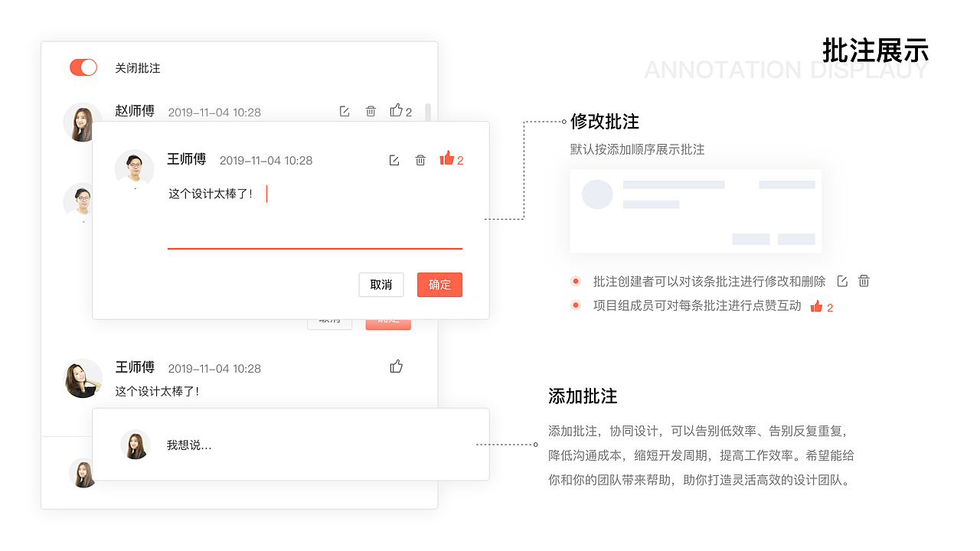Image resolution: width=980 pixels, height=551 pixels.
Task: Click the edit icon next to 修改和删除 text
Action: 841,281
